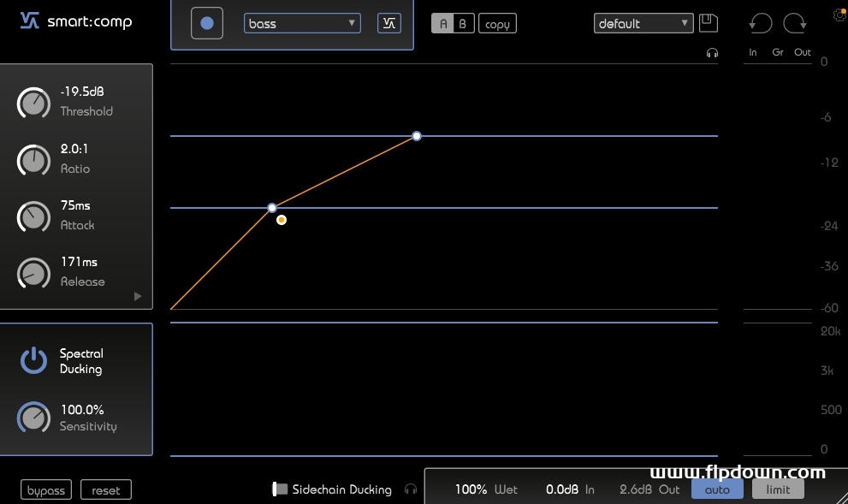848x504 pixels.
Task: Enable the Sidechain Ducking switch
Action: pos(280,489)
